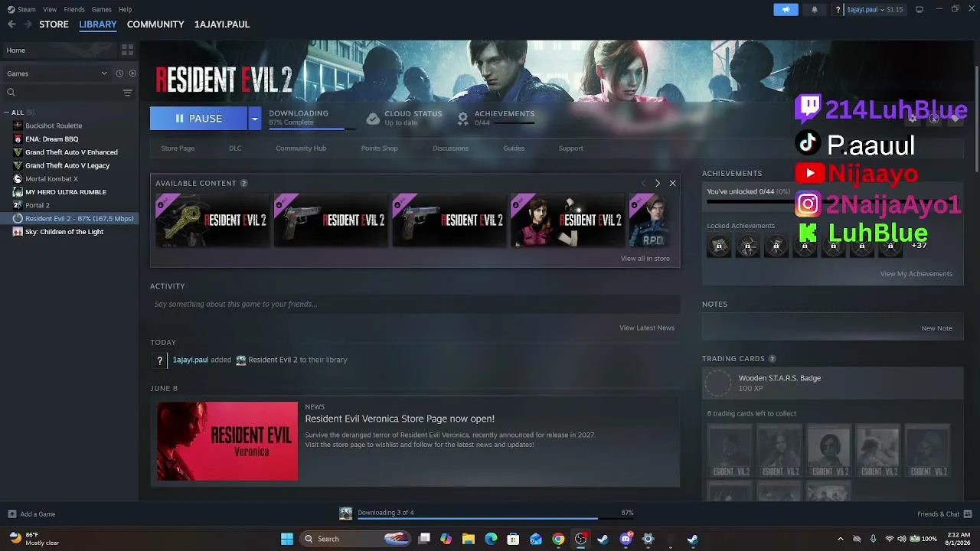Open the Guides link

(x=514, y=148)
